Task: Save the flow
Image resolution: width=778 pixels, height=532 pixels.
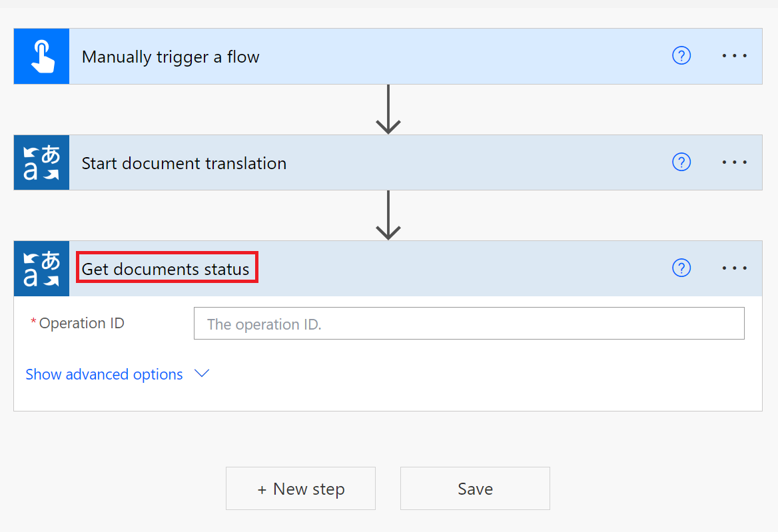Action: point(474,488)
